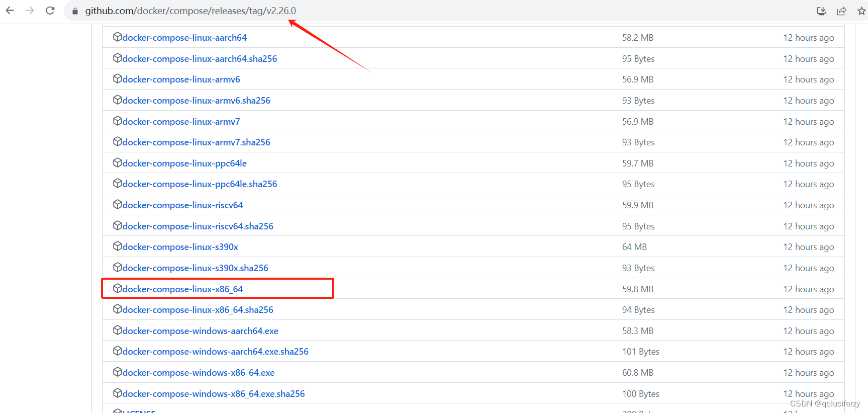The height and width of the screenshot is (413, 868).
Task: Click '12 hours ago' in the linux-aarch64 row
Action: click(809, 38)
